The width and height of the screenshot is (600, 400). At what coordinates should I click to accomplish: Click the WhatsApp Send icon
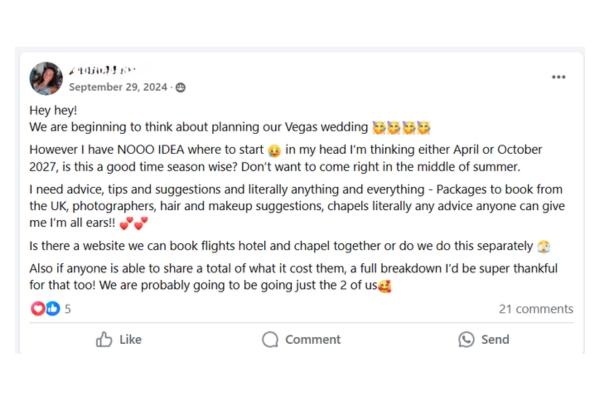click(x=466, y=340)
